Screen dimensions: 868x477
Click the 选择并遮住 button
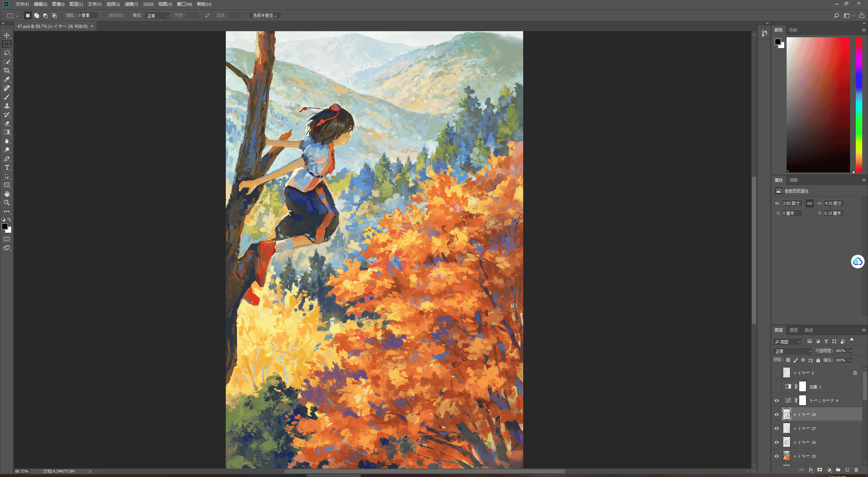point(265,15)
